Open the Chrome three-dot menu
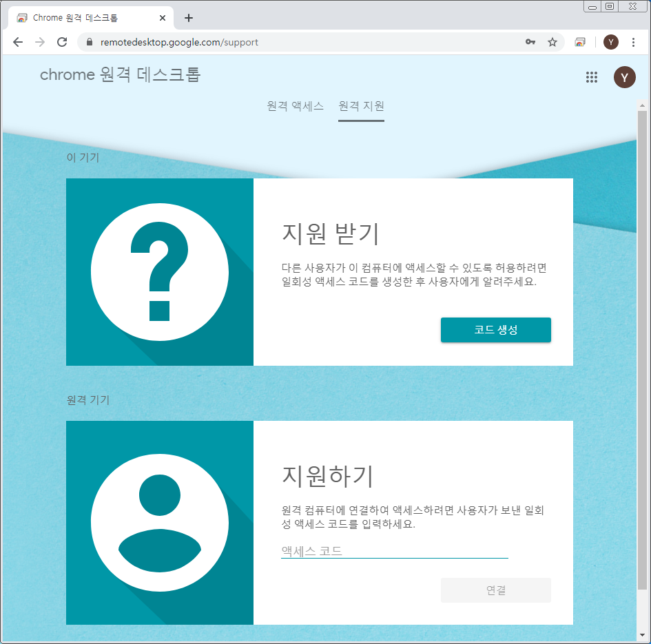 click(x=633, y=42)
